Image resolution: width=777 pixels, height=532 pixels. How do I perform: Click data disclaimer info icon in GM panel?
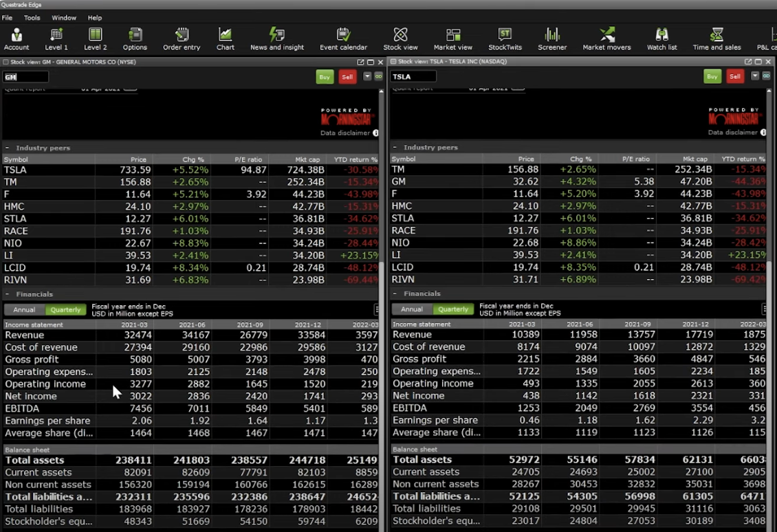[375, 133]
